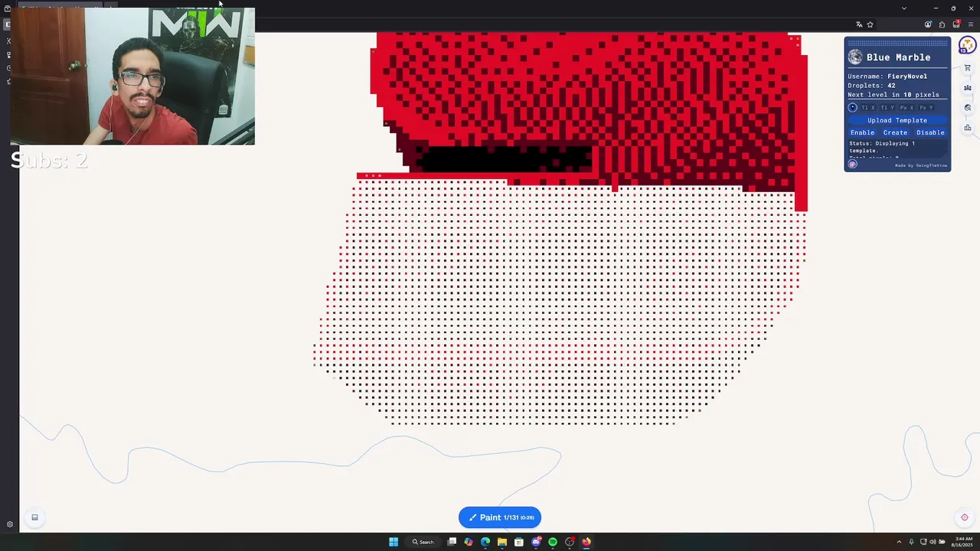Screen dimensions: 980x551
Task: Open the volume tray icon
Action: (x=933, y=542)
